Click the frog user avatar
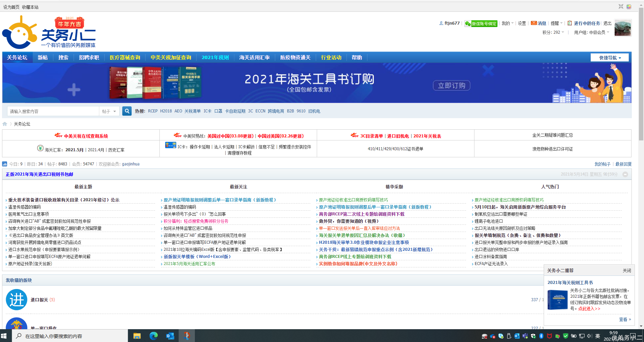 pyautogui.click(x=622, y=28)
